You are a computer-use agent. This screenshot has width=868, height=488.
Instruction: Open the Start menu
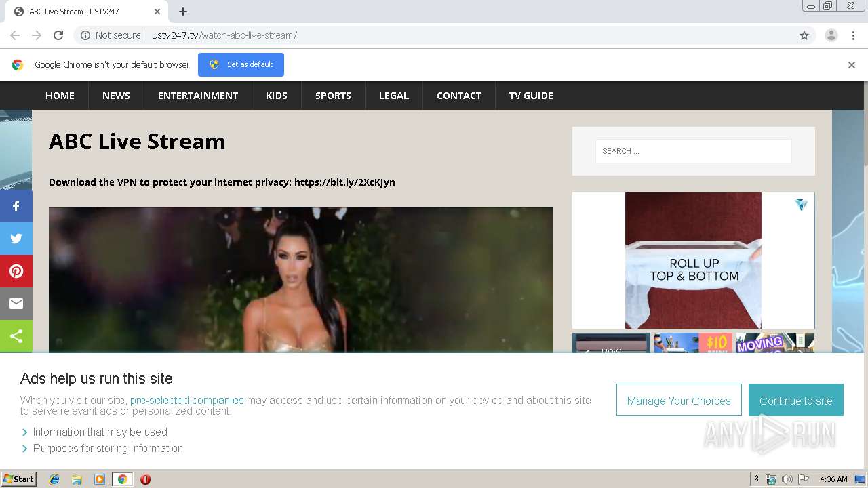18,479
